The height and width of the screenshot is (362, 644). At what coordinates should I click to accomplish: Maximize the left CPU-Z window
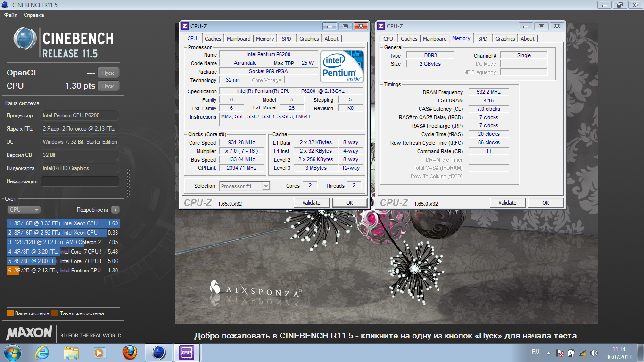(345, 26)
